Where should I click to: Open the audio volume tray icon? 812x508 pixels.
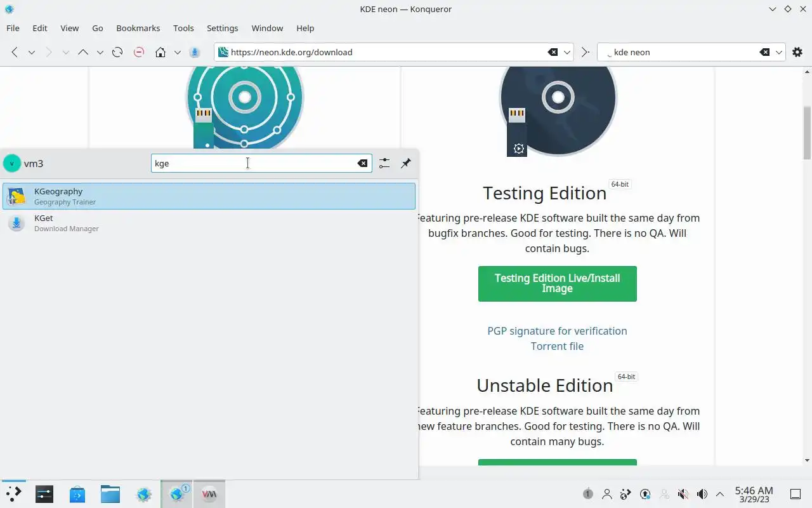702,494
